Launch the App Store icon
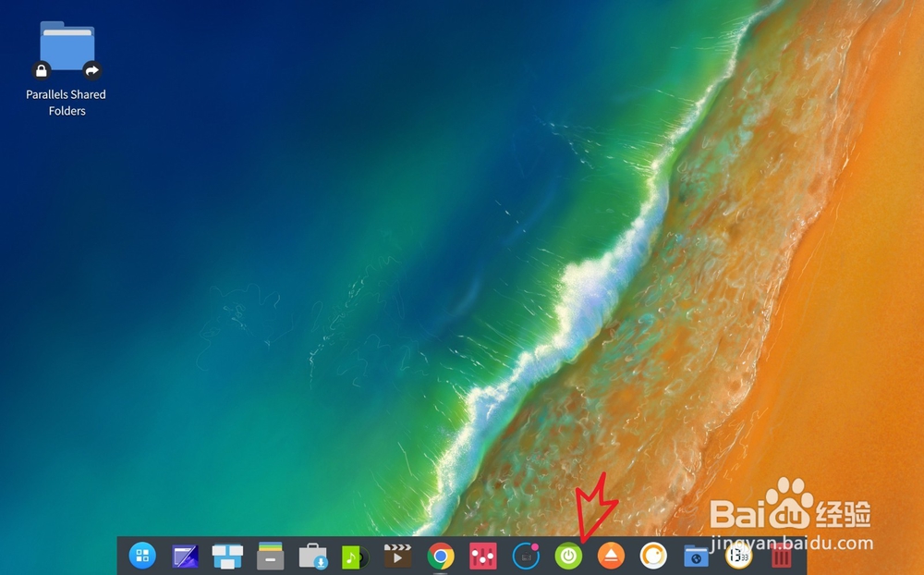 tap(313, 556)
